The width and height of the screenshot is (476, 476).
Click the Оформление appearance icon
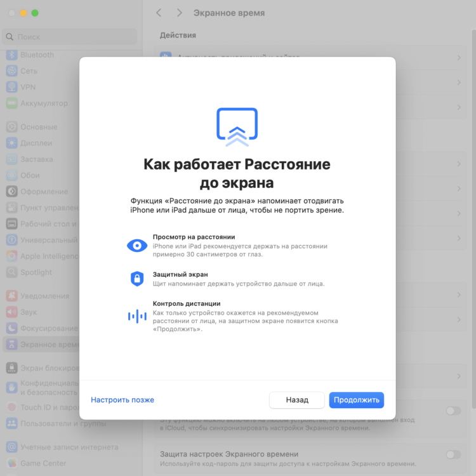12,191
